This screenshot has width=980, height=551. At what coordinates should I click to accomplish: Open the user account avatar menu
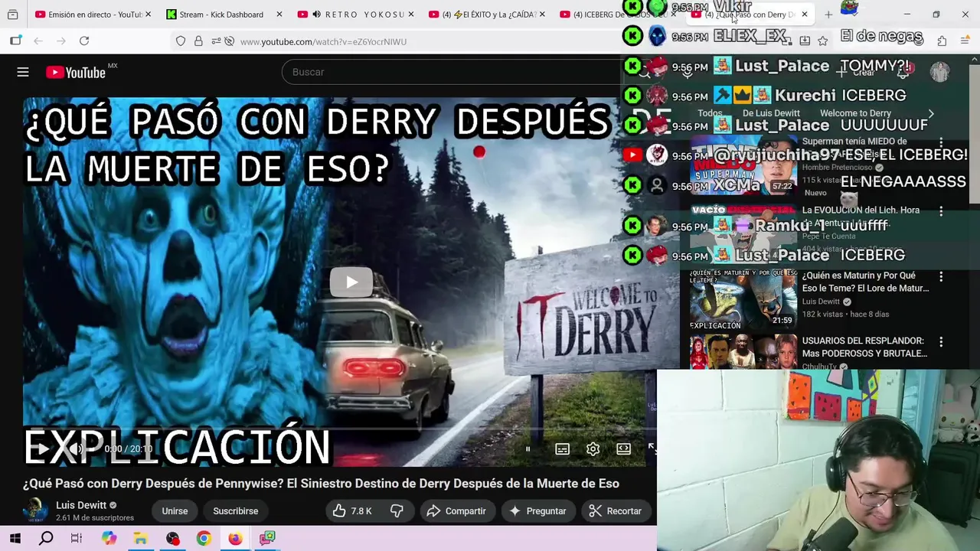pos(939,72)
